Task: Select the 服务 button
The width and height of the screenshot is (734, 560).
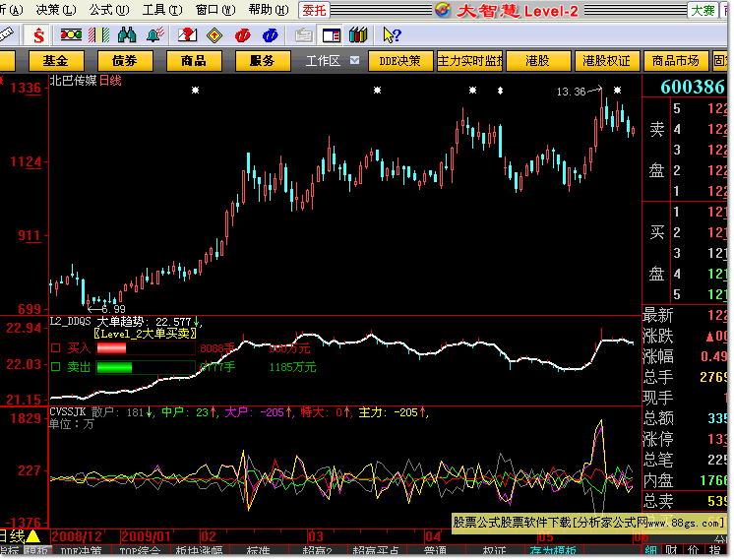Action: pyautogui.click(x=262, y=61)
